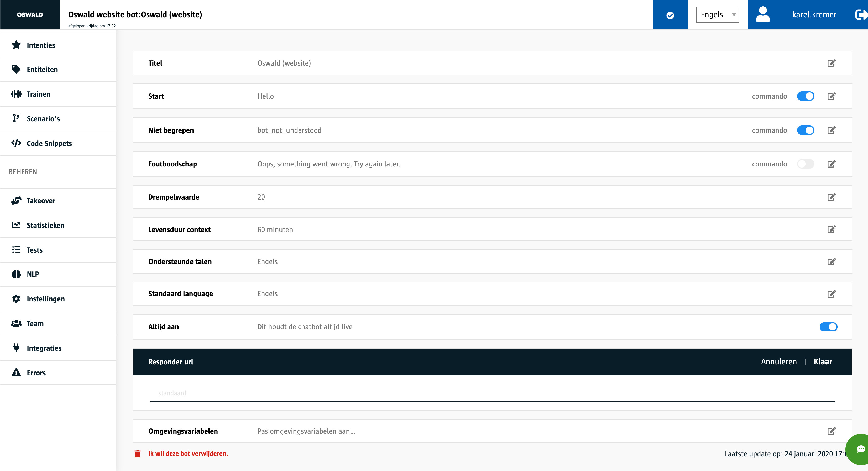
Task: Disable the Start commando toggle
Action: 805,96
